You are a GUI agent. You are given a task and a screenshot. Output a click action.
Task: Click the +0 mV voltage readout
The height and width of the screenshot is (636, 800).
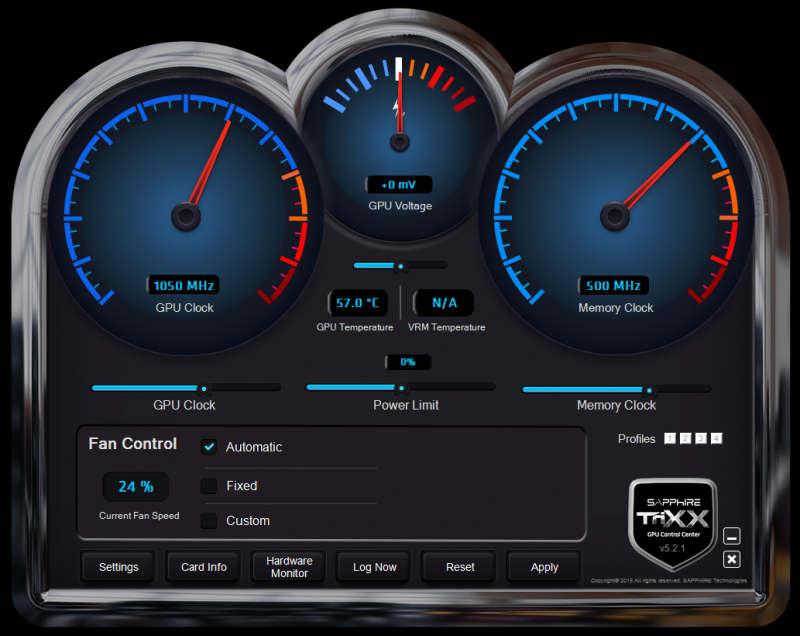click(x=399, y=185)
